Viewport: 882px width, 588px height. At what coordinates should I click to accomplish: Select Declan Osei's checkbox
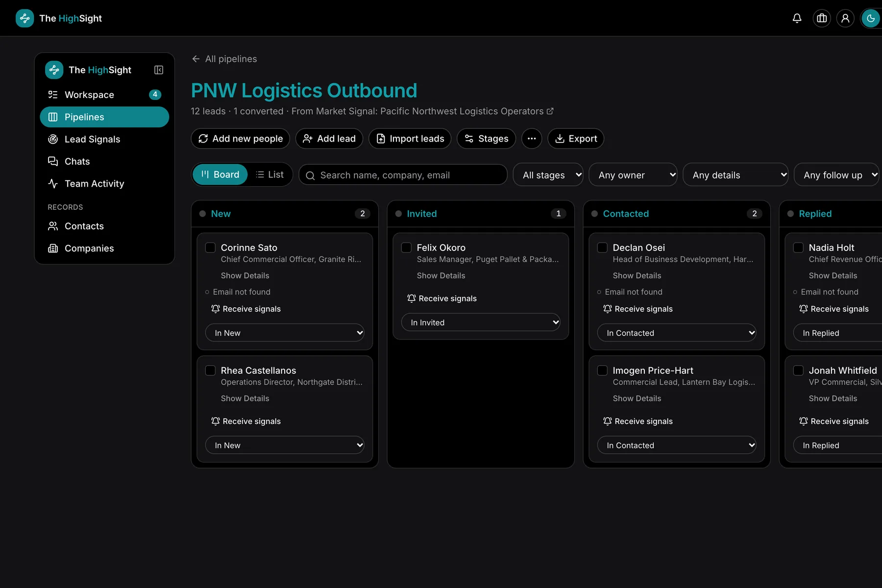coord(602,247)
